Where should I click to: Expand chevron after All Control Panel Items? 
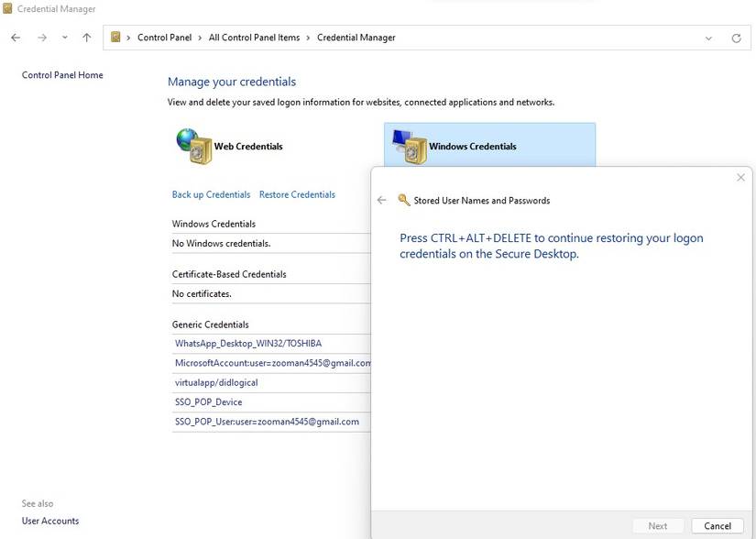point(308,38)
